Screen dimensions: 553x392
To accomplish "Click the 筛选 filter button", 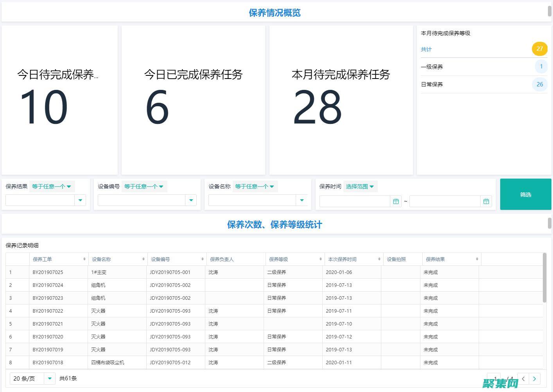I will pos(525,194).
